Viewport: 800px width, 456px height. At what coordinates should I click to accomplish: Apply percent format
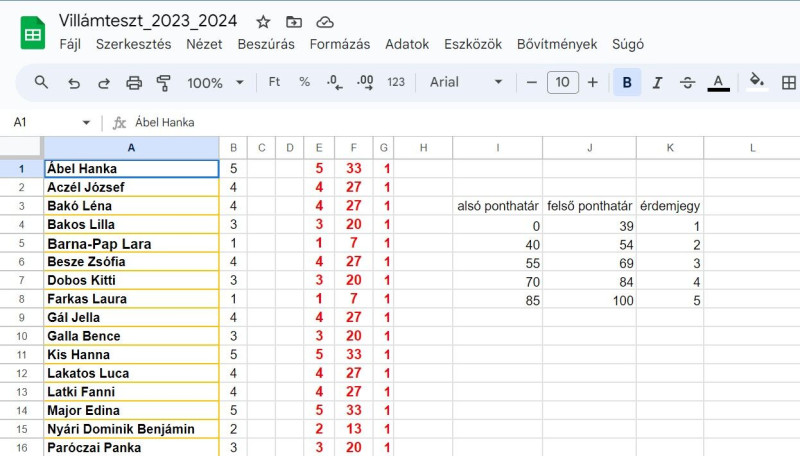click(x=305, y=82)
